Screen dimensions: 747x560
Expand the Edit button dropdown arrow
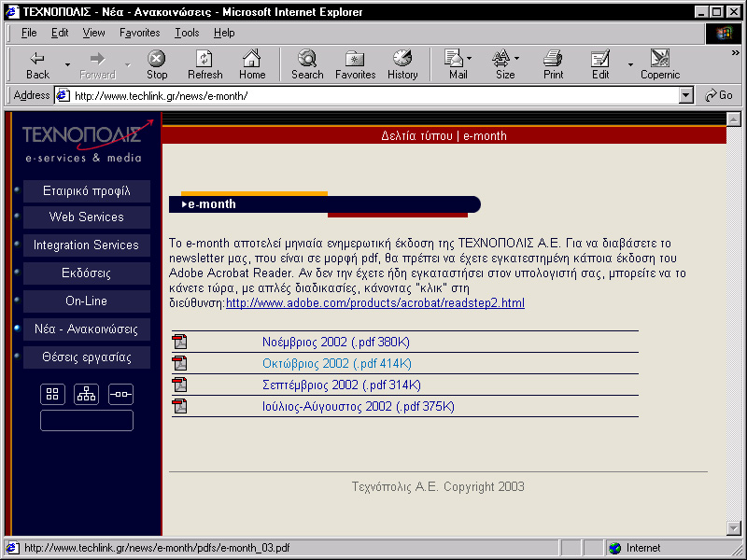point(630,64)
